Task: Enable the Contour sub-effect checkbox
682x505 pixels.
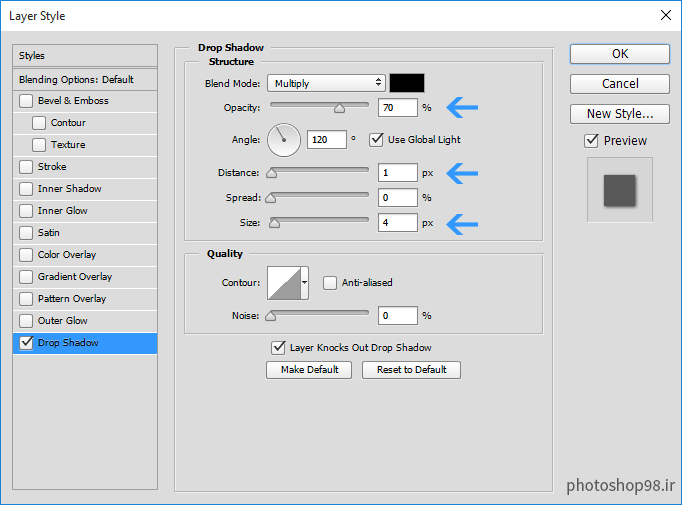Action: click(x=39, y=123)
